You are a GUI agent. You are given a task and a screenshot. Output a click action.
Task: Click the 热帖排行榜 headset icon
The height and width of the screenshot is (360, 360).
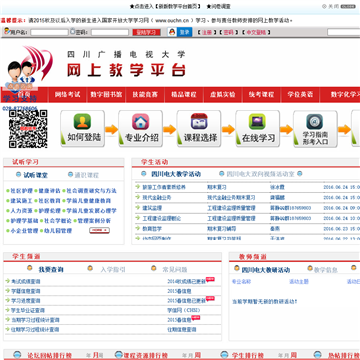click(318, 355)
